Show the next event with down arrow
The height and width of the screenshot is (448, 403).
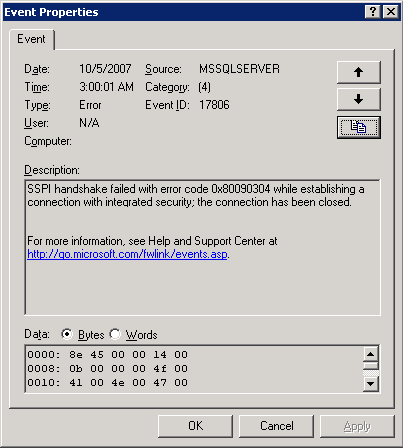point(359,99)
